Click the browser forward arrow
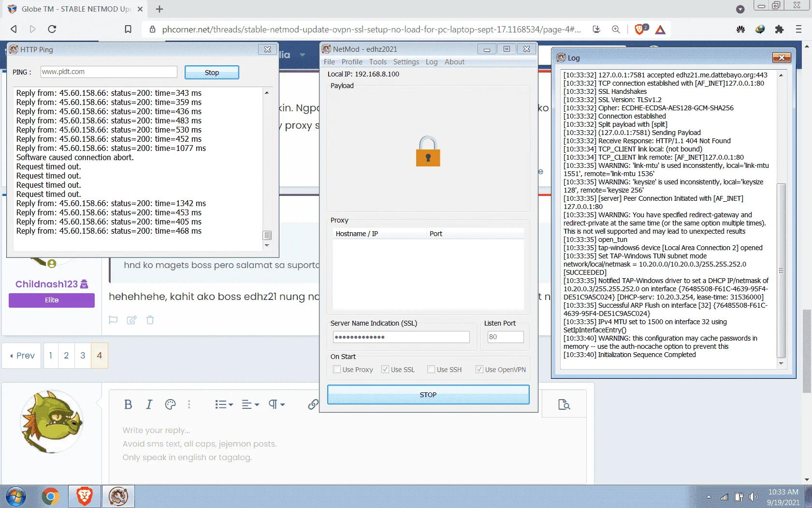Viewport: 812px width, 508px height. (32, 29)
